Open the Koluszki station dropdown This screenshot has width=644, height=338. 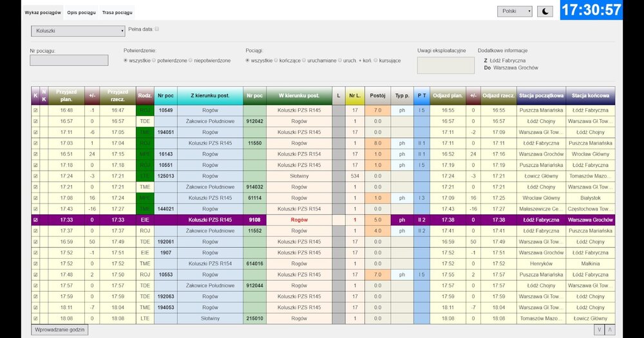(x=77, y=31)
